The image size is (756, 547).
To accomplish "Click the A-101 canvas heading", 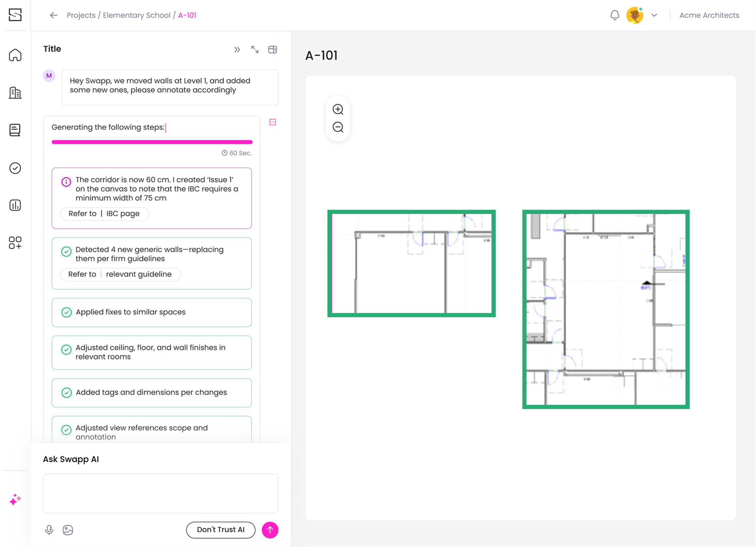I will [321, 56].
